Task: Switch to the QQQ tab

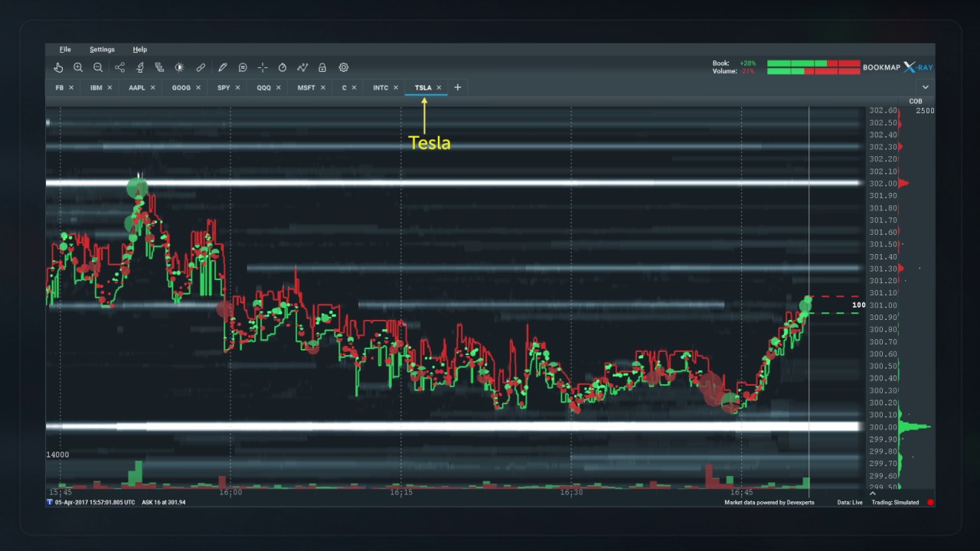Action: pyautogui.click(x=263, y=88)
